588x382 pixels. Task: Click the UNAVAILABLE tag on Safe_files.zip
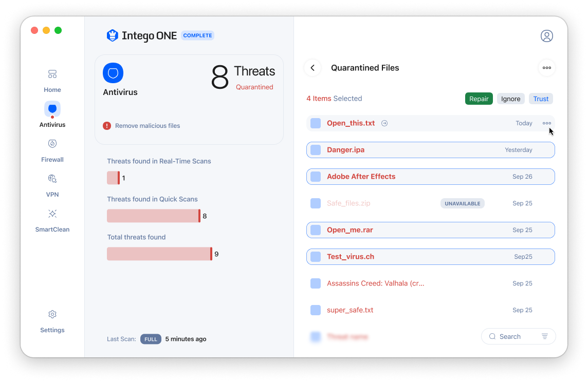463,204
